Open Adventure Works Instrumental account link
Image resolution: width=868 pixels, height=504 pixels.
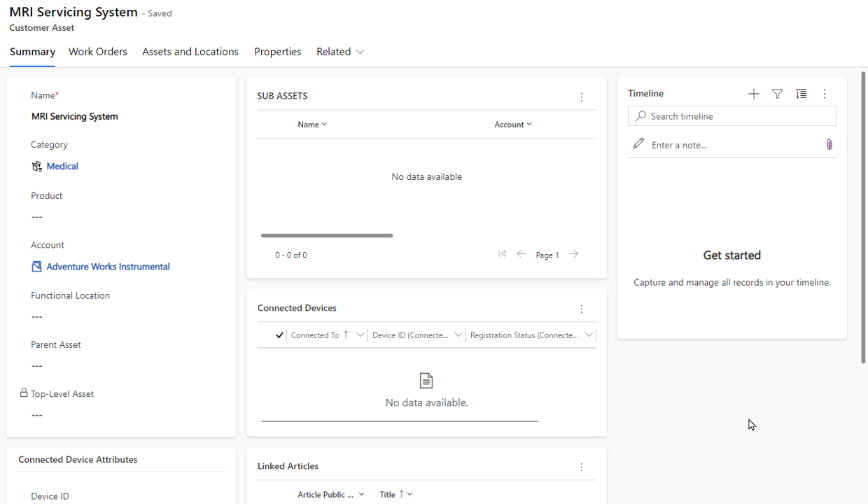(x=108, y=267)
